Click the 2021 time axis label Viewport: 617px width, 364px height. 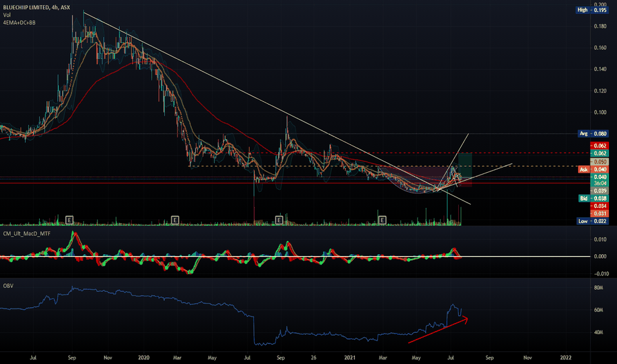pyautogui.click(x=350, y=357)
